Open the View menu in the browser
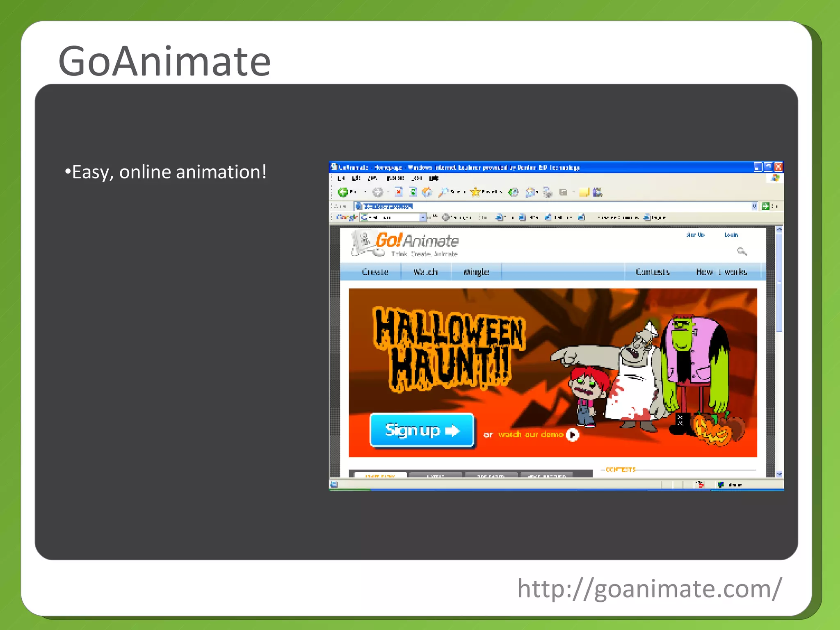This screenshot has width=840, height=630. coord(372,178)
